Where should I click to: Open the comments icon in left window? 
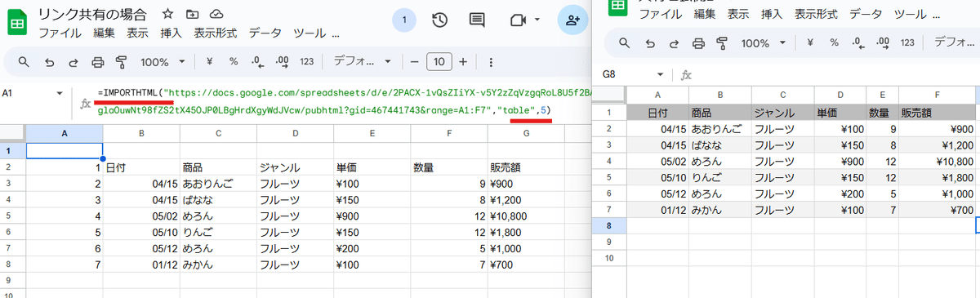478,20
